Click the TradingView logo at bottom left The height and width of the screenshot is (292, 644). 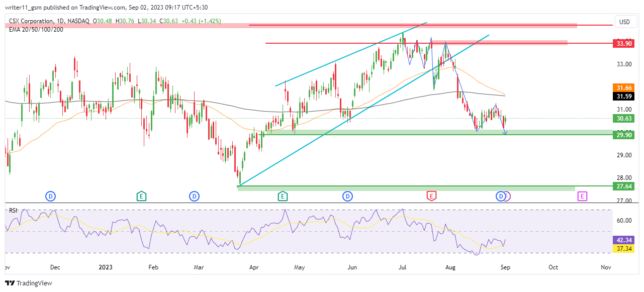click(x=28, y=283)
